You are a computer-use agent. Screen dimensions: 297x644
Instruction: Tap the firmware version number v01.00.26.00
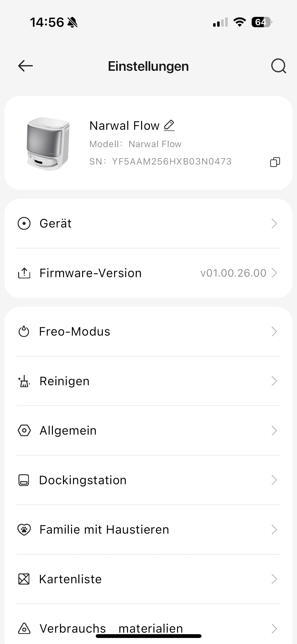[233, 273]
